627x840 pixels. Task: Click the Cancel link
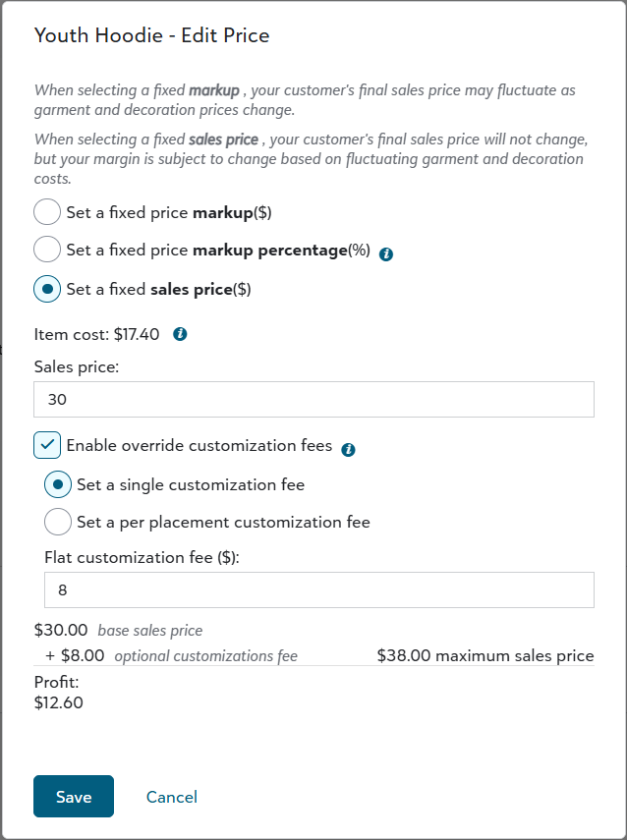(x=172, y=797)
